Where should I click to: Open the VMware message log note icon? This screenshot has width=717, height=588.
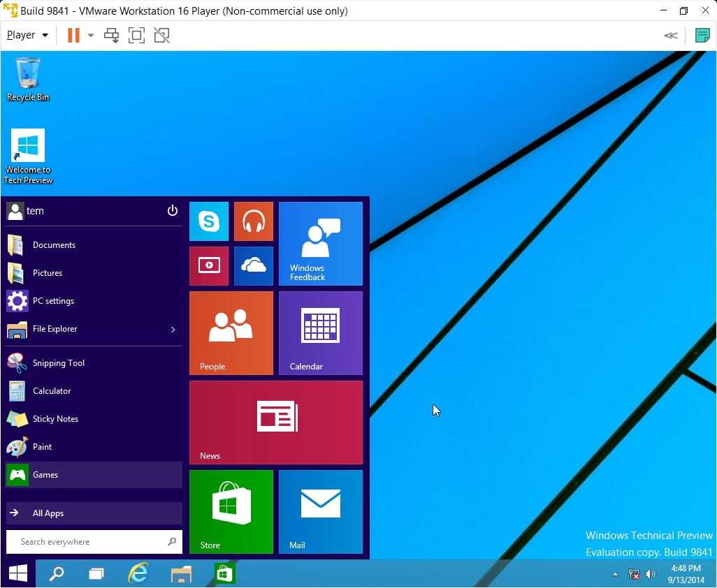coord(702,35)
